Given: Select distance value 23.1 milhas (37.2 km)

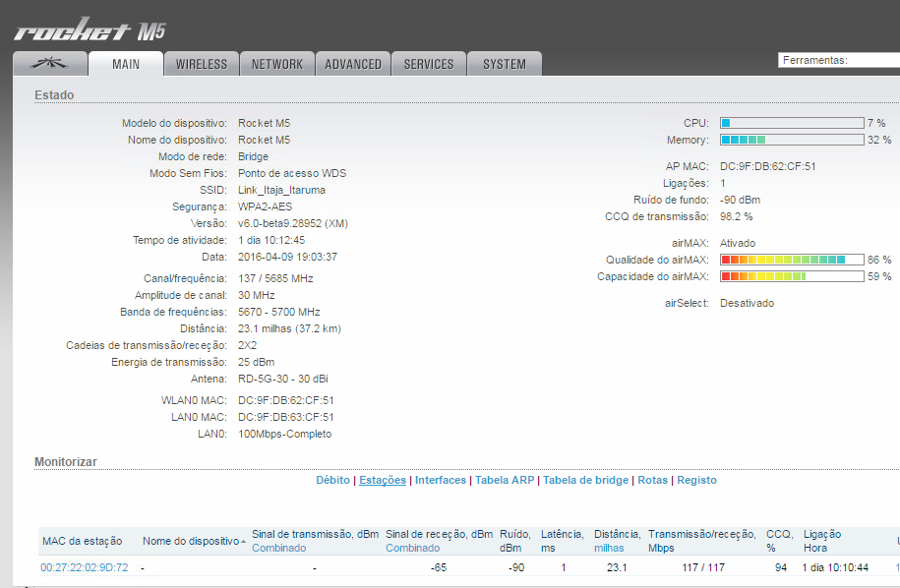Looking at the screenshot, I should coord(290,328).
